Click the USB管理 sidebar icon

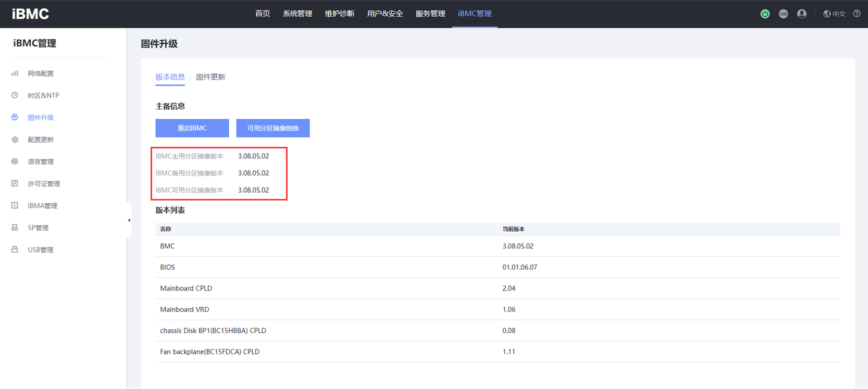[x=15, y=249]
